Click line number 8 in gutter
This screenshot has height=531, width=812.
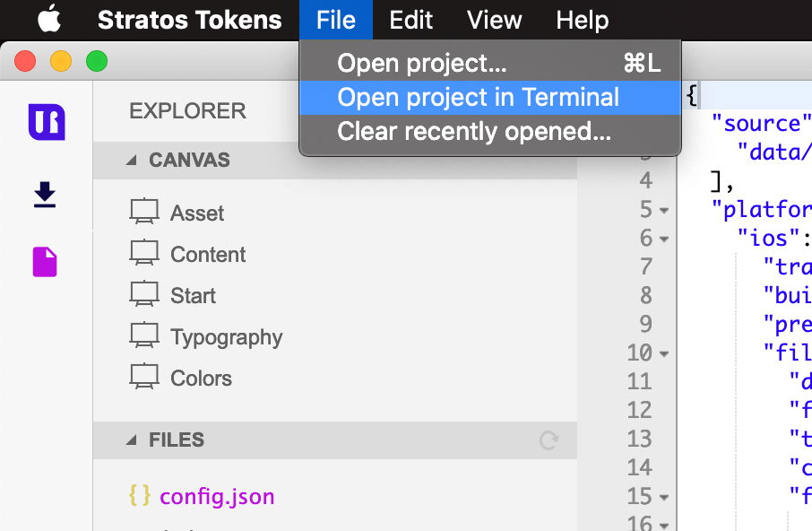coord(646,295)
